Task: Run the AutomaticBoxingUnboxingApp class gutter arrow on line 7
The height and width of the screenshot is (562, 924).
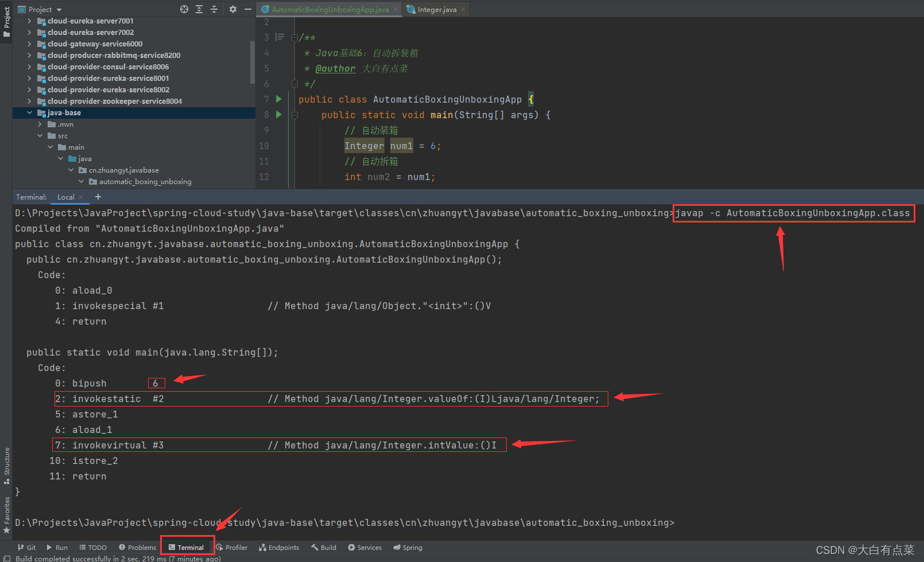Action: pyautogui.click(x=279, y=99)
